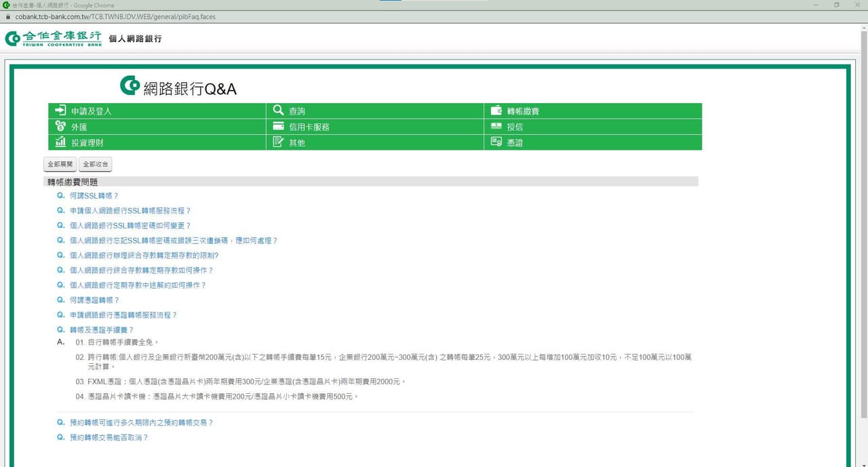Click the certificate icon beside 憑證
This screenshot has width=868, height=467.
(x=496, y=142)
